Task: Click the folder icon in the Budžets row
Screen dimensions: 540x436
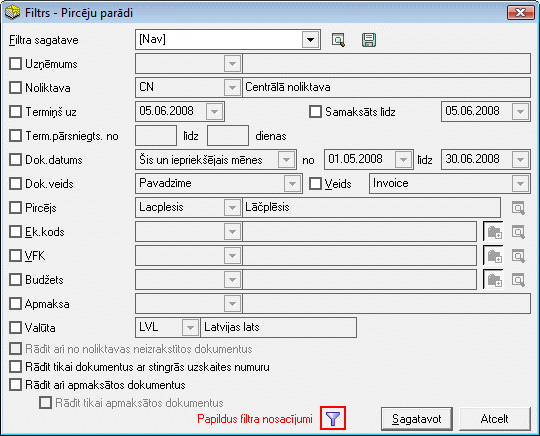Action: 494,280
